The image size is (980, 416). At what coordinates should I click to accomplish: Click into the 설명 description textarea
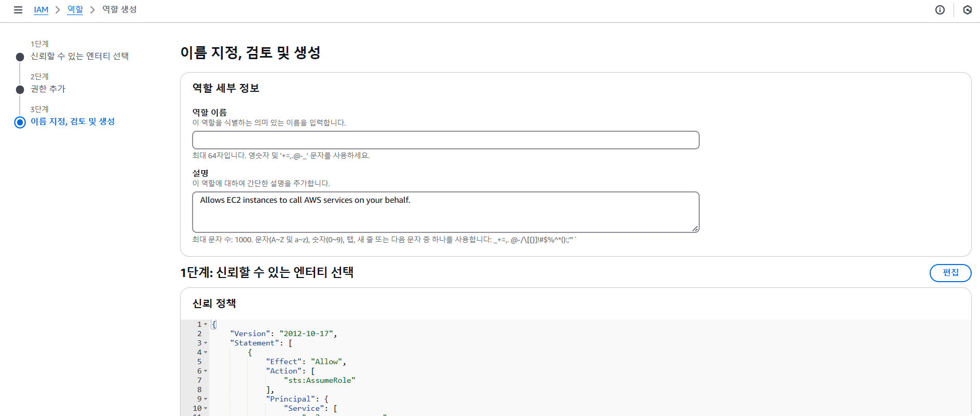(x=446, y=212)
